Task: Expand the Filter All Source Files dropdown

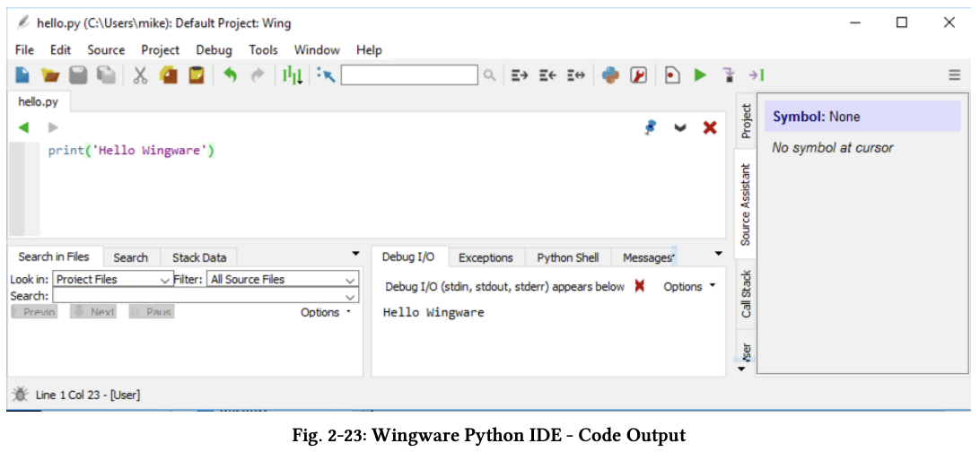Action: (x=284, y=280)
